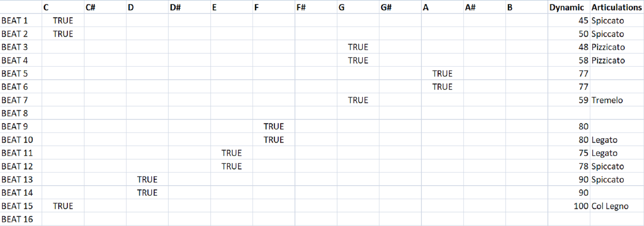Select the BEAT 16 row label
The width and height of the screenshot is (644, 226).
(17, 219)
